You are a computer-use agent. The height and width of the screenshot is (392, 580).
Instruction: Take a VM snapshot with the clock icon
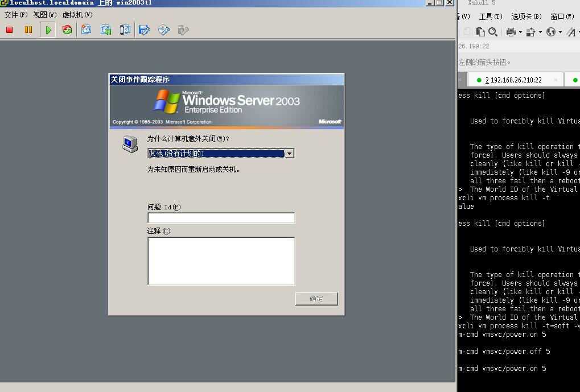[x=86, y=30]
